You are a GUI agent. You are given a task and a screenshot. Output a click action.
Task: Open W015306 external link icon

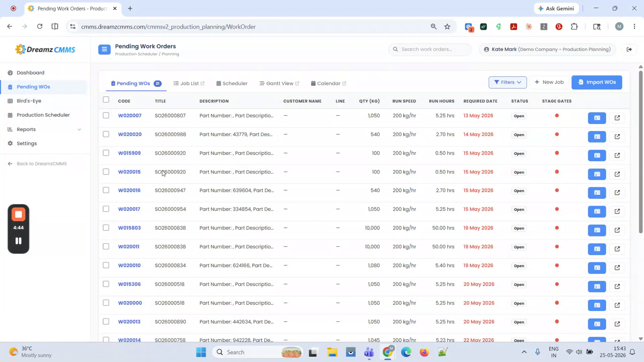point(617,286)
